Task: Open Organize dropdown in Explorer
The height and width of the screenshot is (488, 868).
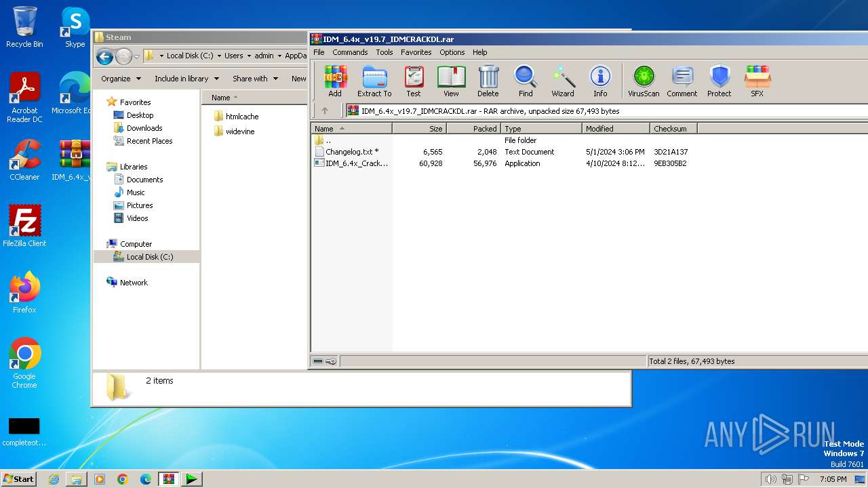Action: (121, 79)
